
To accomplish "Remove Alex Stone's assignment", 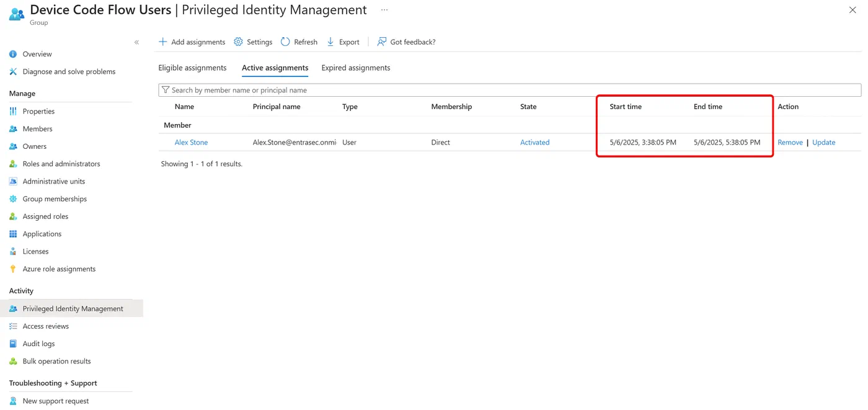I will click(x=790, y=142).
